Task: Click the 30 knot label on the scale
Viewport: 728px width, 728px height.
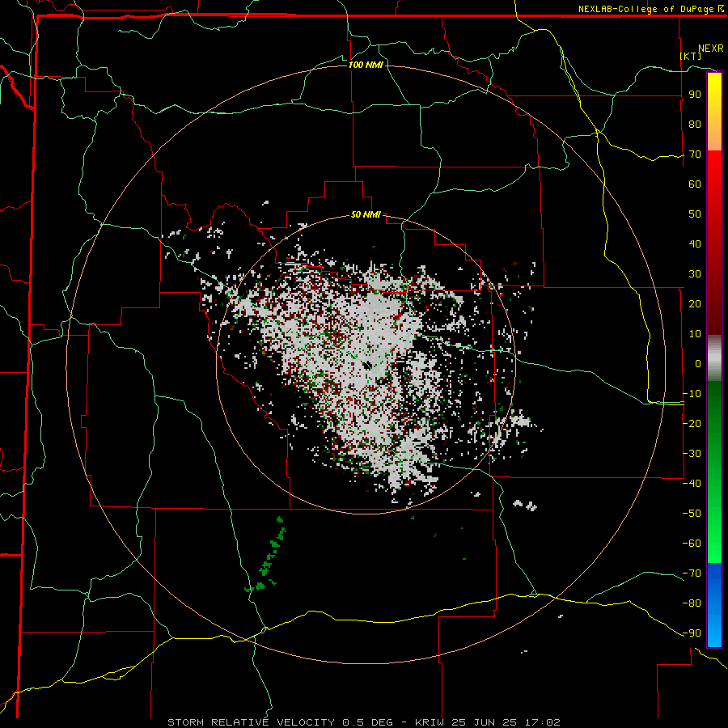Action: point(695,274)
